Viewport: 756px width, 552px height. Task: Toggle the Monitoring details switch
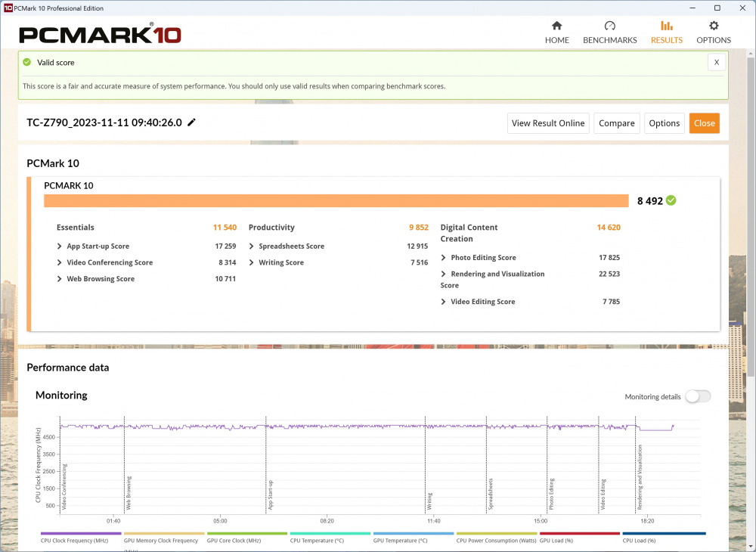[698, 396]
